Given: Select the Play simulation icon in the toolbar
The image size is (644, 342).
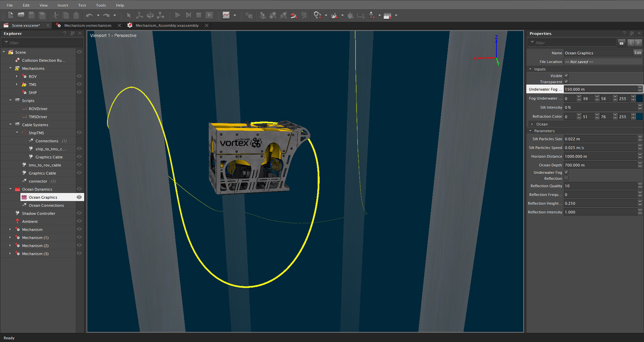Looking at the screenshot, I should point(178,15).
